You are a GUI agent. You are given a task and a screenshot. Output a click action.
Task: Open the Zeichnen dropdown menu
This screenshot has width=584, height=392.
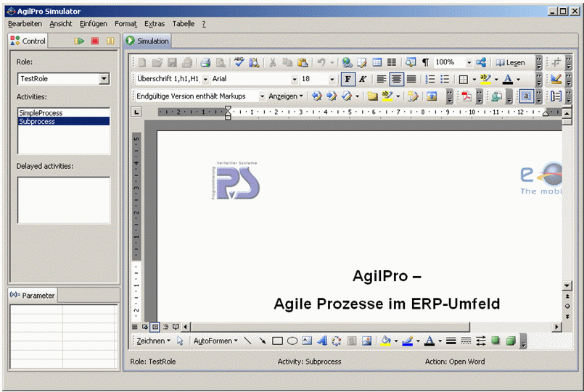tap(153, 341)
